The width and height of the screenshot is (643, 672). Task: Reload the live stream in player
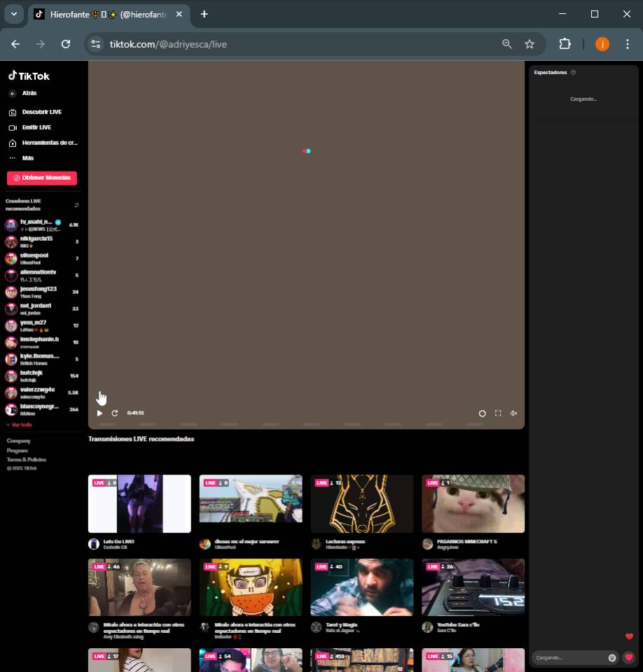coord(115,413)
